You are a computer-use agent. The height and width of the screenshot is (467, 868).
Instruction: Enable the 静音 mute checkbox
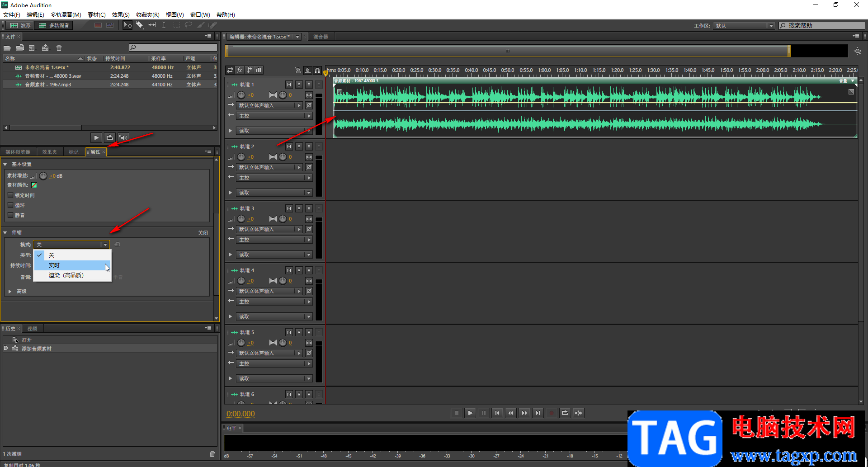tap(10, 215)
